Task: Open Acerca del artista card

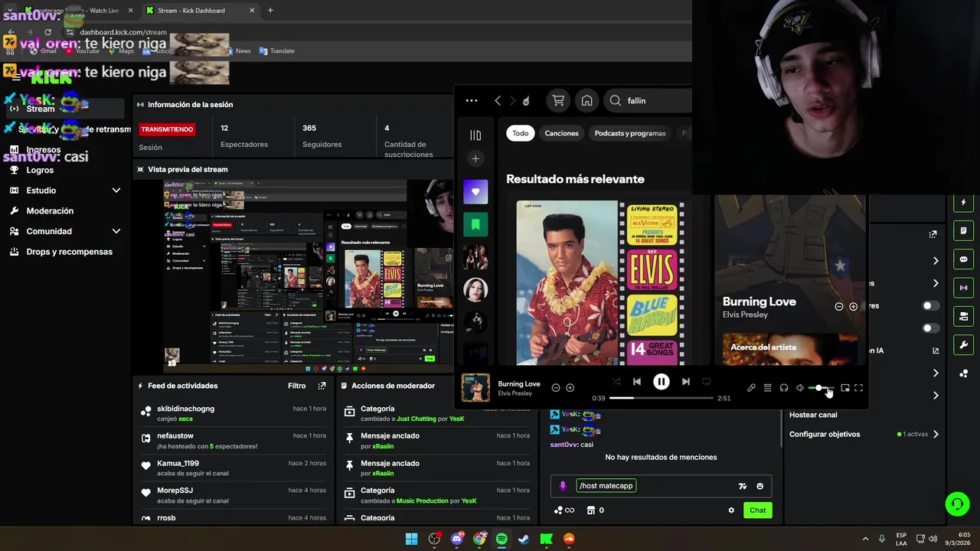Action: (x=789, y=350)
